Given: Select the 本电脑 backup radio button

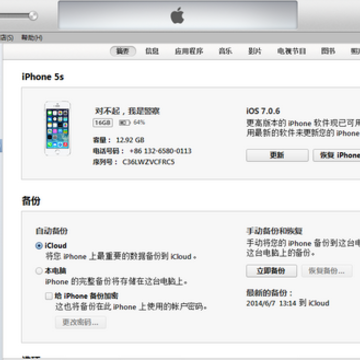Looking at the screenshot, I should coord(39,271).
